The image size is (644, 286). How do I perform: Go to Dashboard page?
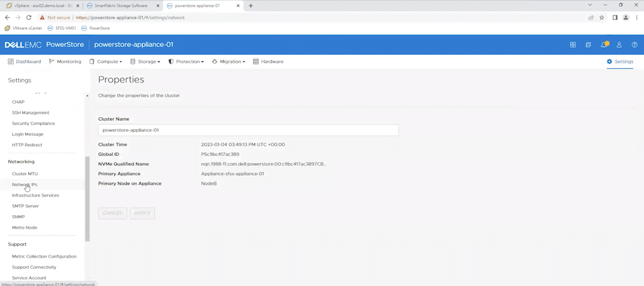coord(24,62)
